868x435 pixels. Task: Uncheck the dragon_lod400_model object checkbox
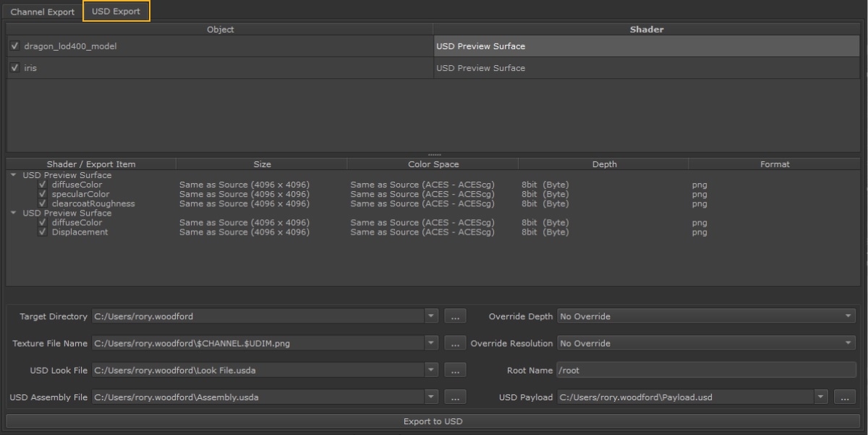click(x=14, y=46)
